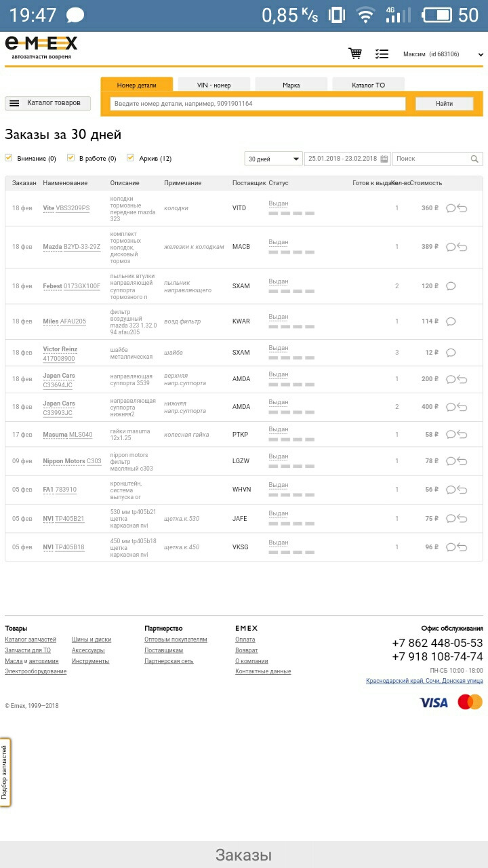
Task: Toggle the "В работе (0)" checkbox
Action: [70, 158]
